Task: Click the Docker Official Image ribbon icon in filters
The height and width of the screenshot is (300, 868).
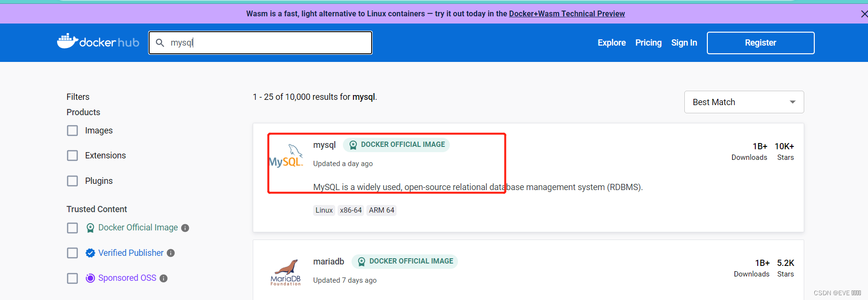Action: point(90,228)
